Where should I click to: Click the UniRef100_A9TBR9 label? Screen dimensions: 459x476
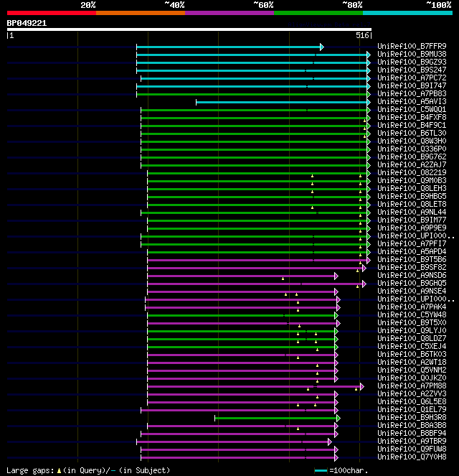tap(412, 441)
